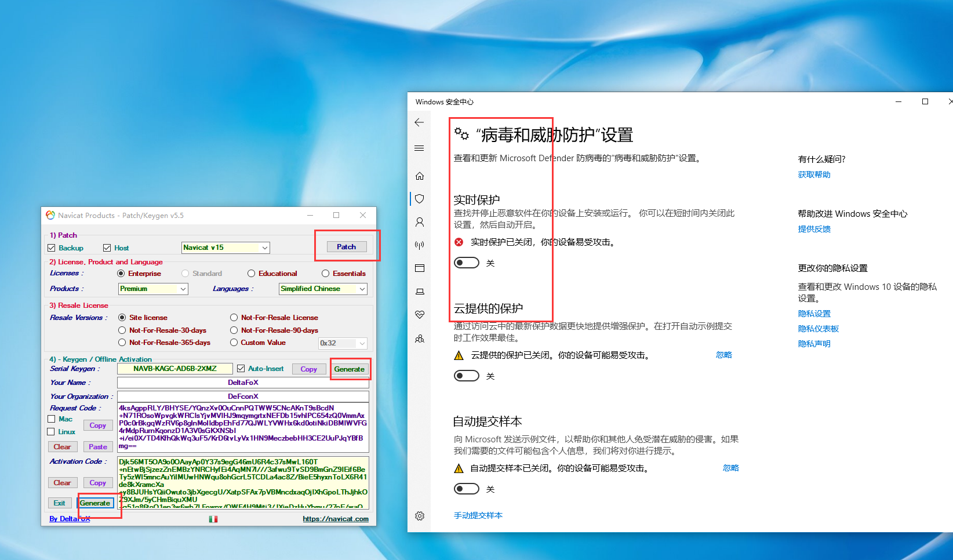This screenshot has height=560, width=953.
Task: Click Clear under Activation Code
Action: (x=63, y=483)
